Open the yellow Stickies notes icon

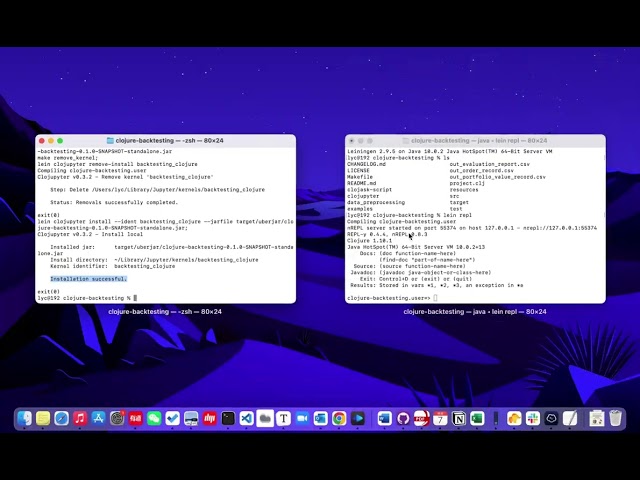point(43,418)
